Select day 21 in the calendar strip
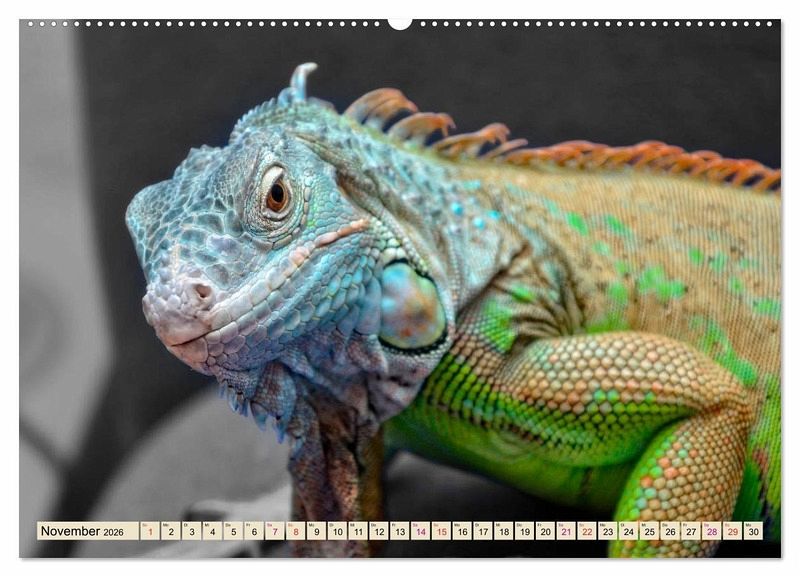800x577 pixels. point(566,531)
